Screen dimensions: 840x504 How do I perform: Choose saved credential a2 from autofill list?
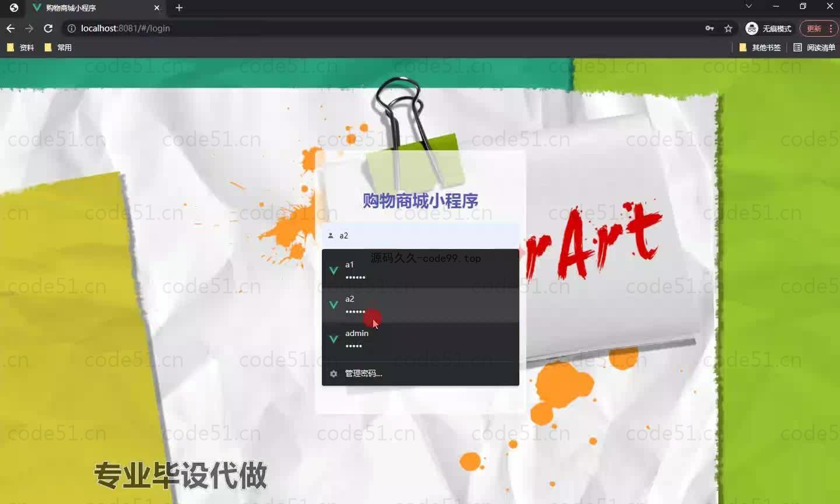click(x=421, y=304)
